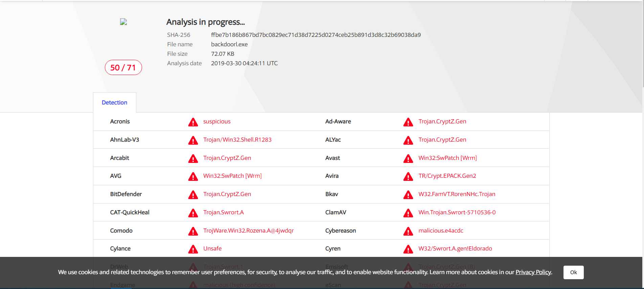644x289 pixels.
Task: Click the warning icon in the ClamAV row
Action: 408,213
